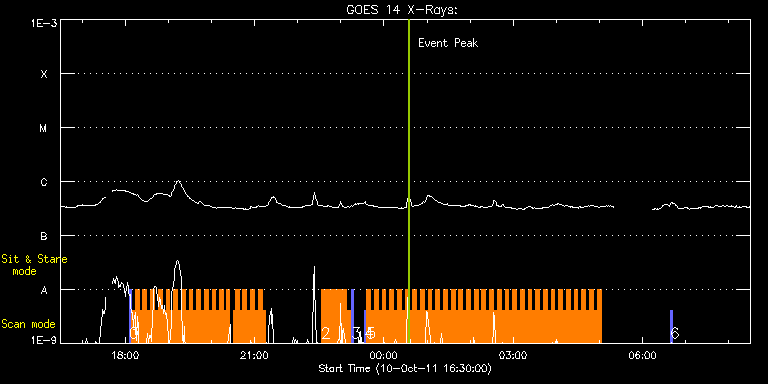Click the 'X' flare class label
The height and width of the screenshot is (384, 768).
coord(44,74)
